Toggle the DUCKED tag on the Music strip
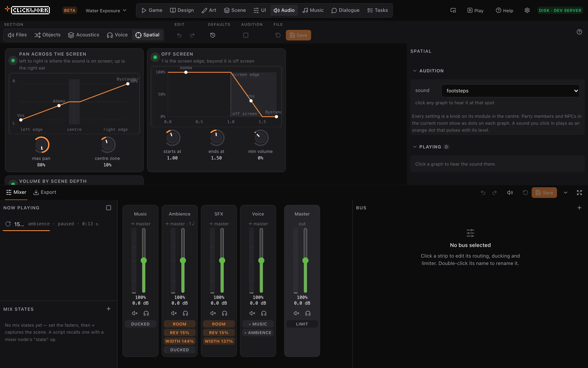Image resolution: width=588 pixels, height=368 pixels. click(x=140, y=324)
